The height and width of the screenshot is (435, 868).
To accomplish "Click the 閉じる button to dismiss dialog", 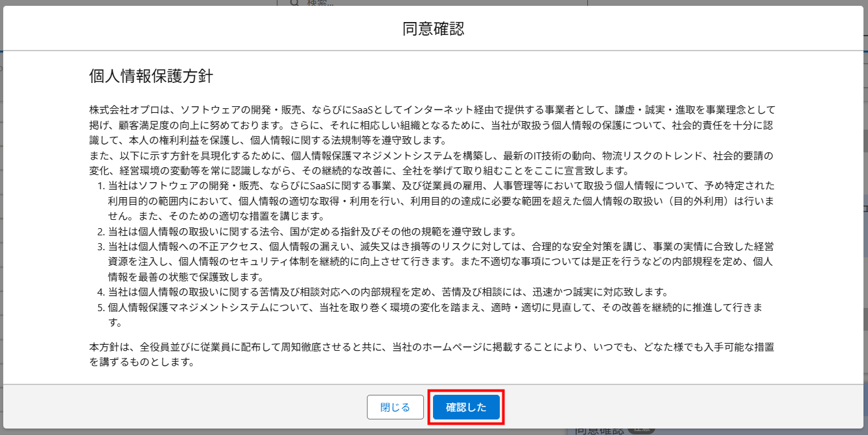I will coord(395,406).
